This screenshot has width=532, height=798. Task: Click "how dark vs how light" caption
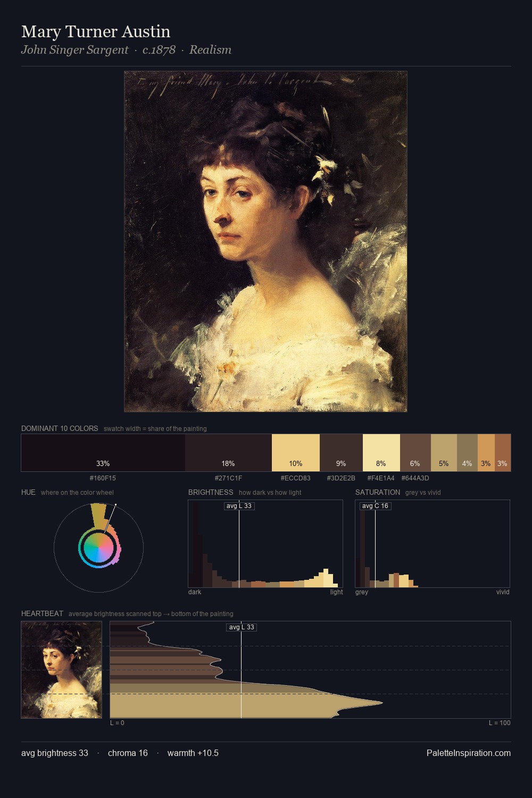click(270, 493)
